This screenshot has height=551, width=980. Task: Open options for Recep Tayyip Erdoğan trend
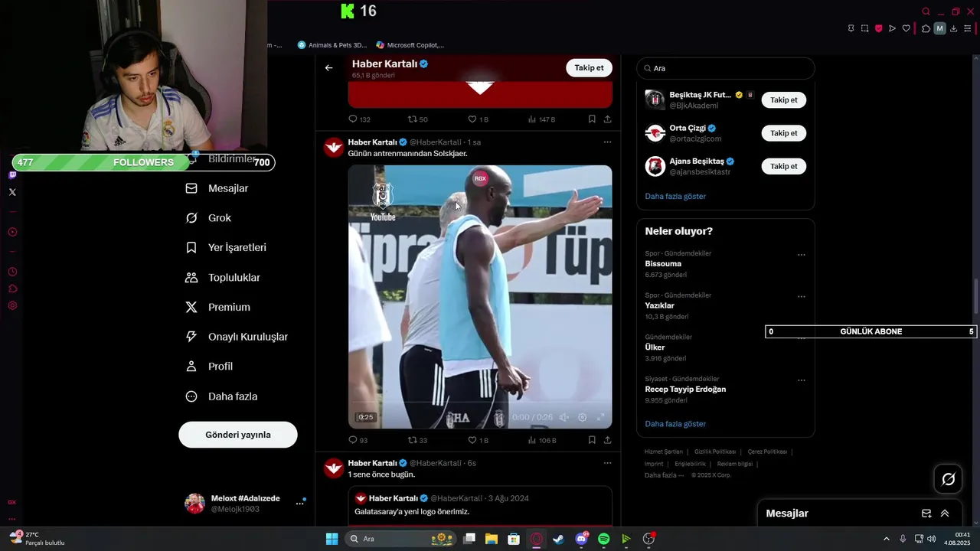(x=802, y=380)
